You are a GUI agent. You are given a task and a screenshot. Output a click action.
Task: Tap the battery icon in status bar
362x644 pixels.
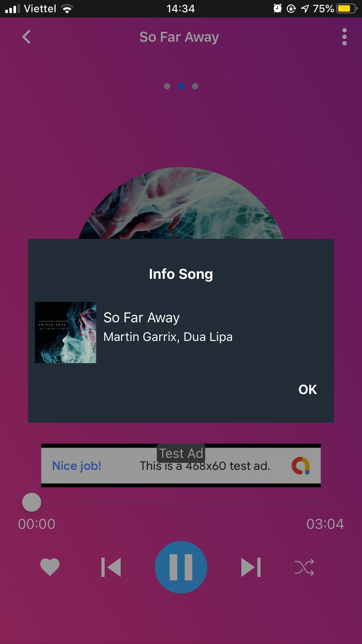click(347, 8)
